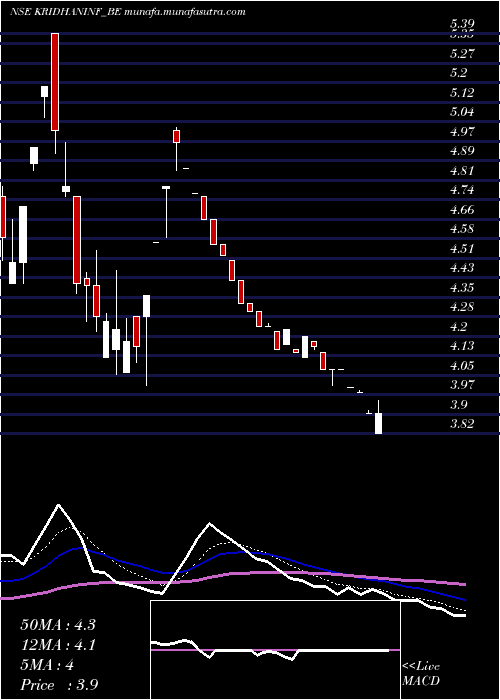
Task: Click the 4.51 price axis label
Action: (462, 249)
